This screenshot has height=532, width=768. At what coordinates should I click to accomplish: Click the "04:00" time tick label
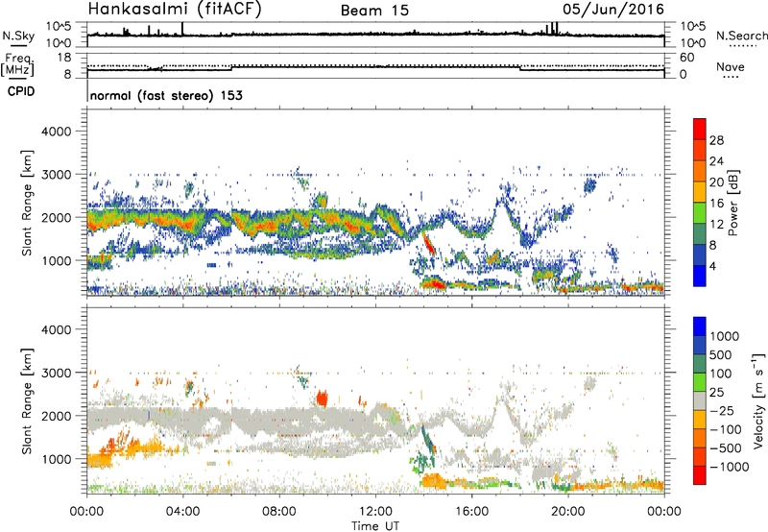pos(182,512)
